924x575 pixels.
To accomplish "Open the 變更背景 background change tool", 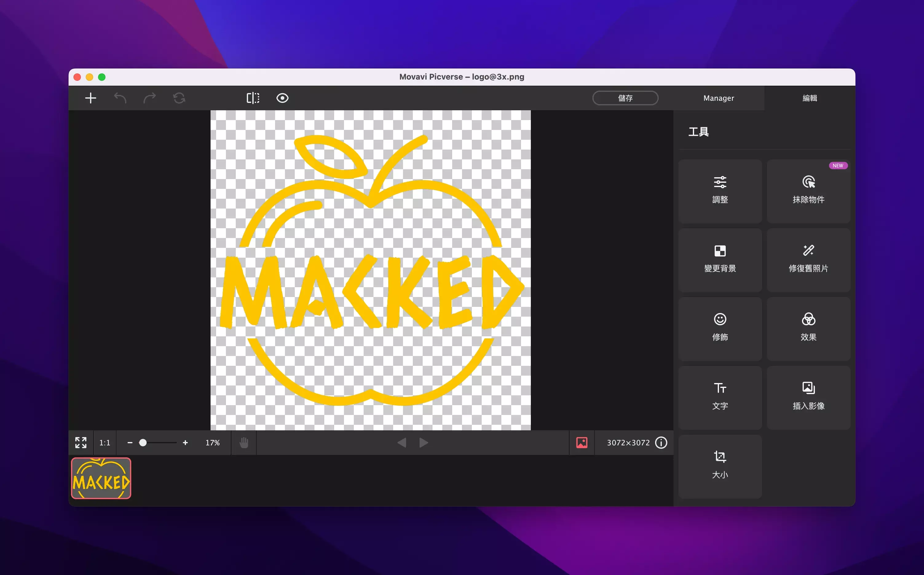I will (x=720, y=260).
